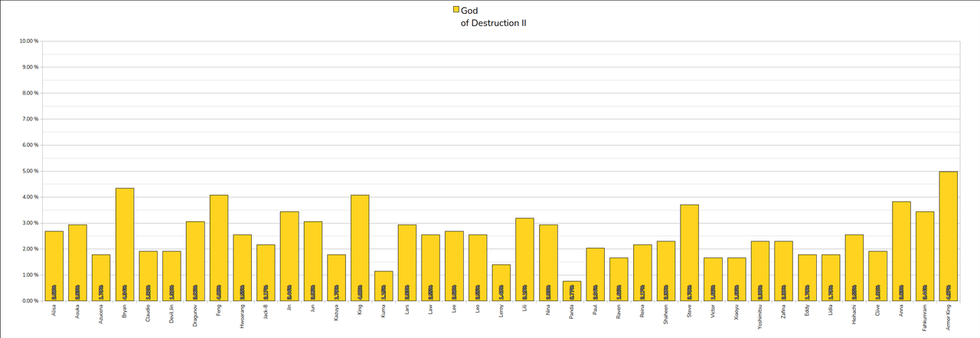Click the 'Zafina' x-axis label
Viewport: 980px width, 338px height.
(784, 311)
